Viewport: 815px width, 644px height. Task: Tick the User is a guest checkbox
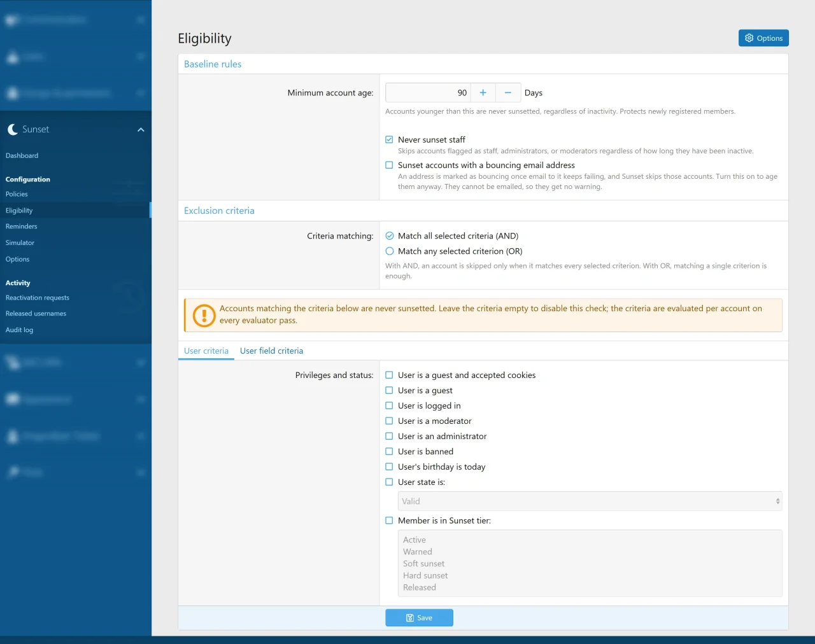click(x=389, y=390)
